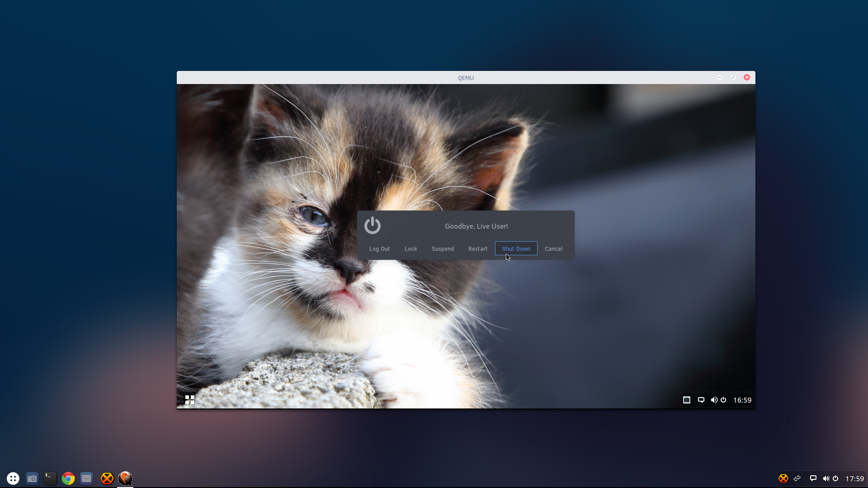Screen dimensions: 868x488
Task: Click the orange hexagon X app in the dock
Action: pyautogui.click(x=107, y=478)
